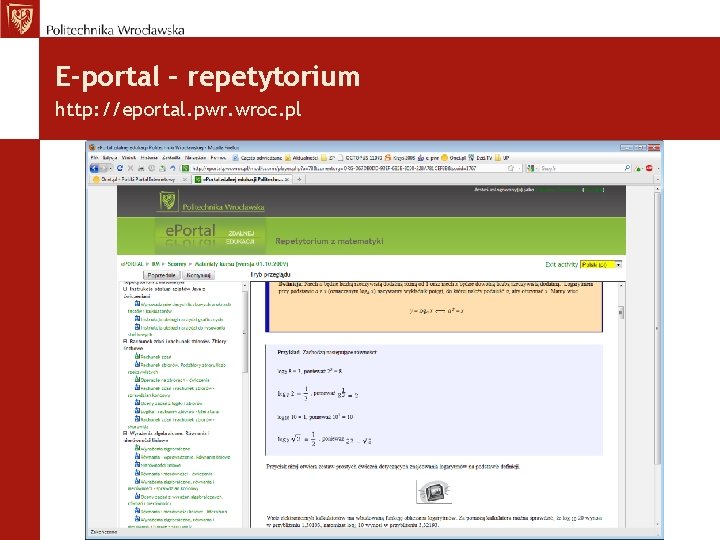This screenshot has height=540, width=720.
Task: Open the Historia menu
Action: pyautogui.click(x=149, y=158)
